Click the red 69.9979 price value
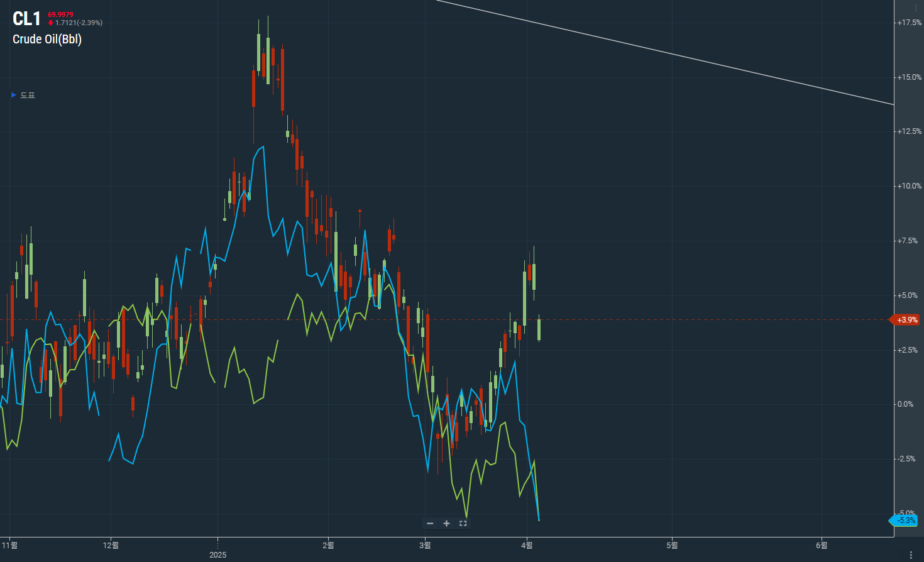This screenshot has width=924, height=562. click(60, 14)
